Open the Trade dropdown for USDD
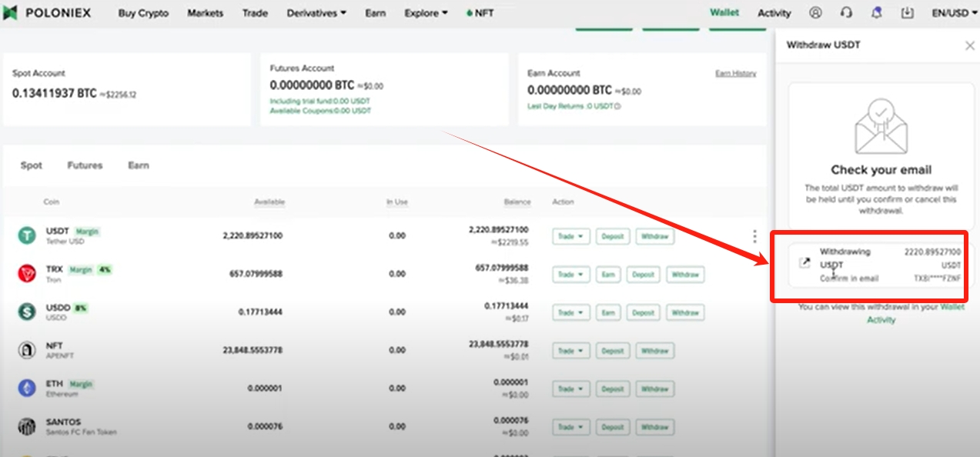The image size is (980, 457). click(570, 312)
